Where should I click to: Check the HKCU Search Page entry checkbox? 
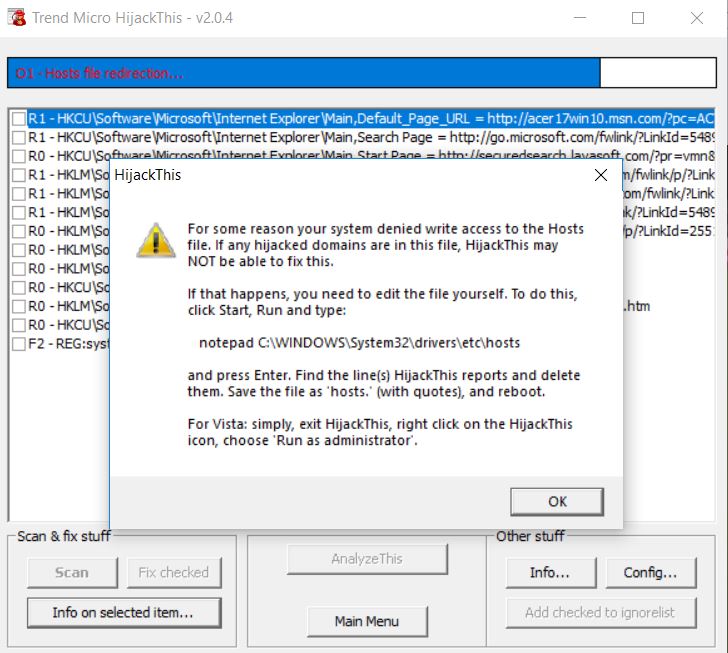[19, 137]
